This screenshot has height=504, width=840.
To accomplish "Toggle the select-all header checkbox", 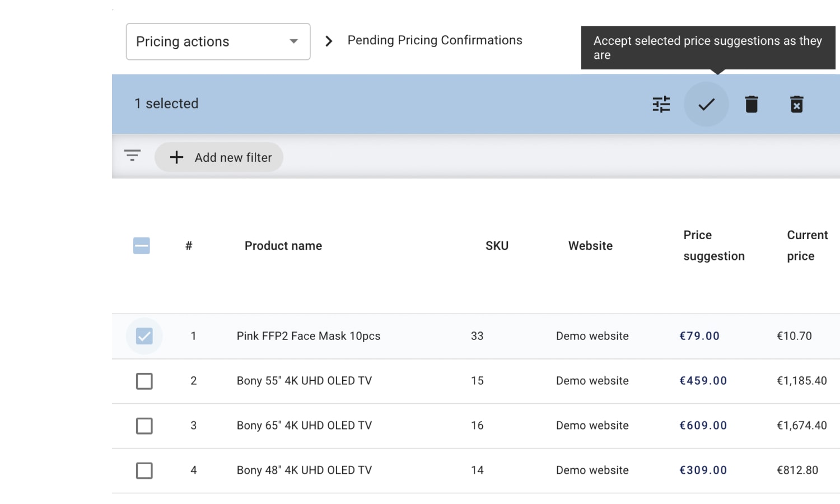I will [x=142, y=246].
